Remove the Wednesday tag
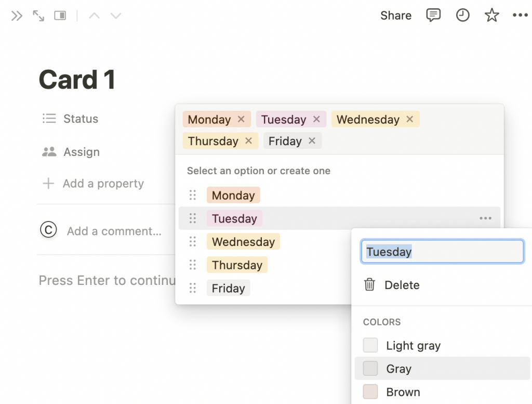The width and height of the screenshot is (532, 404). click(409, 119)
